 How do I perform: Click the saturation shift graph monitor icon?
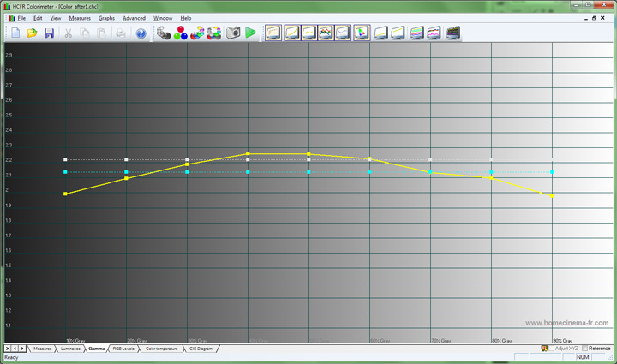(416, 33)
